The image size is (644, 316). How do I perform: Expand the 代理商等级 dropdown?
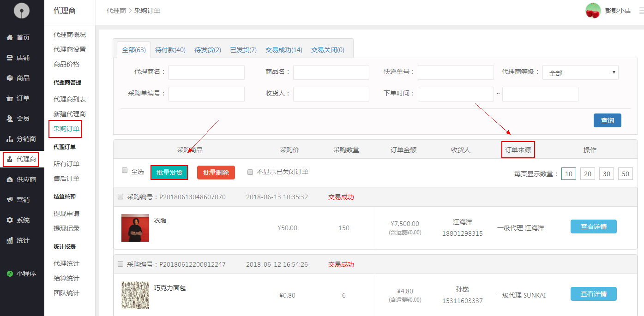[x=580, y=72]
